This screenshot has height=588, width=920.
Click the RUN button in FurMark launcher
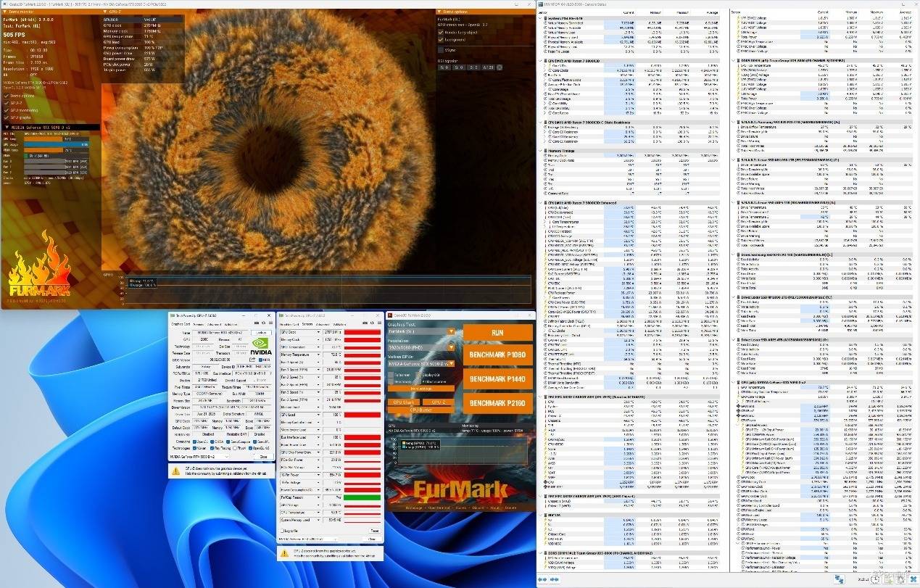point(497,333)
